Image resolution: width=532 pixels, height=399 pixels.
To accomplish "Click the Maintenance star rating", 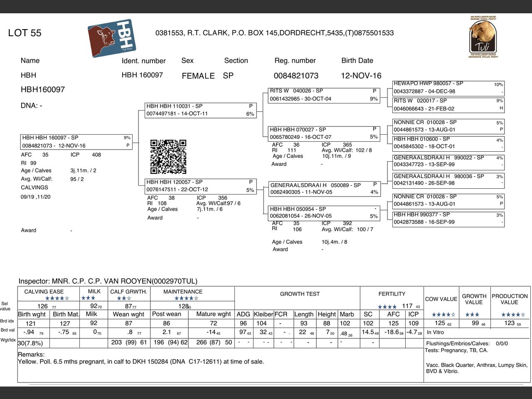I will click(x=186, y=298).
